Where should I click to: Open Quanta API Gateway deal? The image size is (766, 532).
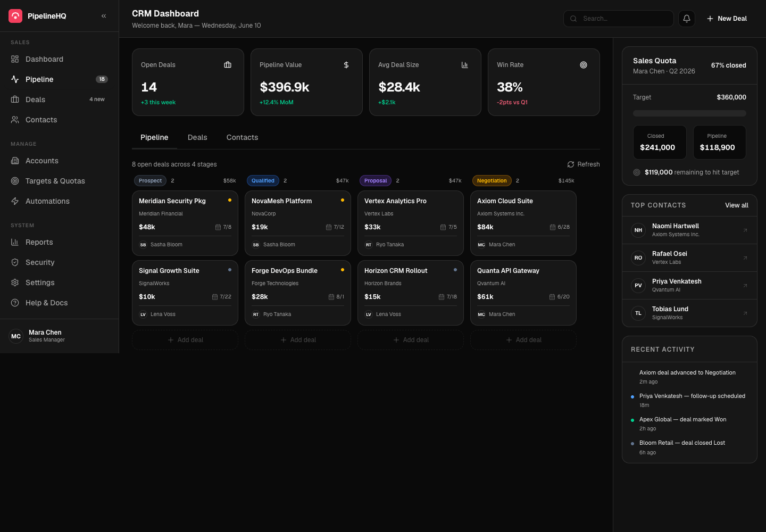[523, 293]
